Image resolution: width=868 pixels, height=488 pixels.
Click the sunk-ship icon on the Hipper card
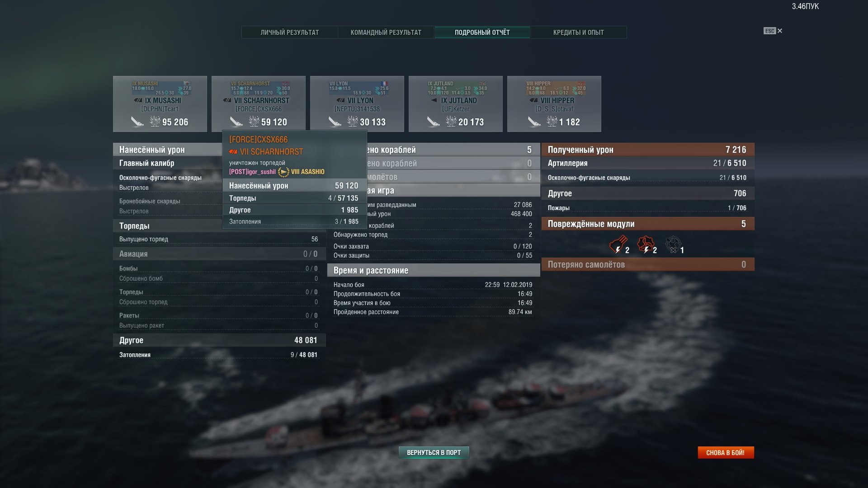pos(534,121)
